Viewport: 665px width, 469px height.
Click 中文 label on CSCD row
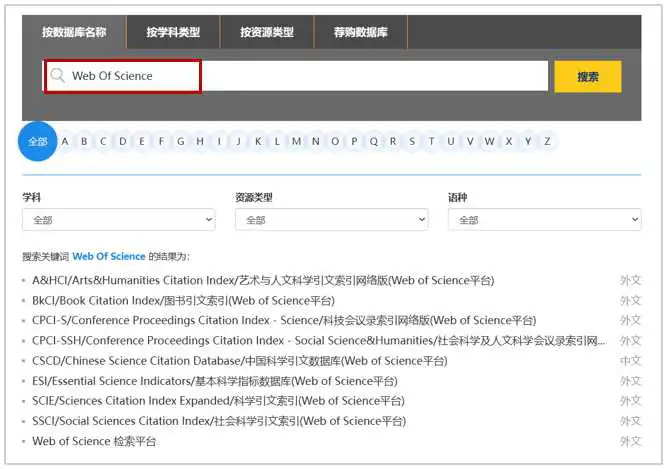[630, 361]
